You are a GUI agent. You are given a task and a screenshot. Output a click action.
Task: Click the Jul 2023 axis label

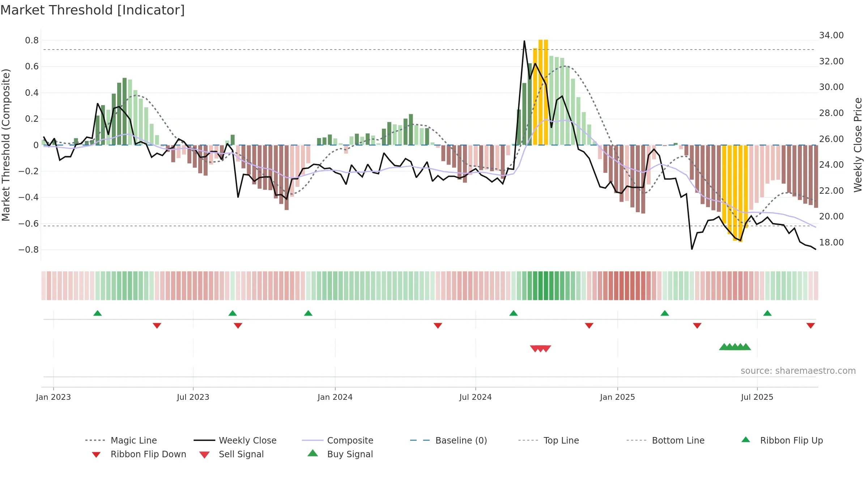(193, 397)
